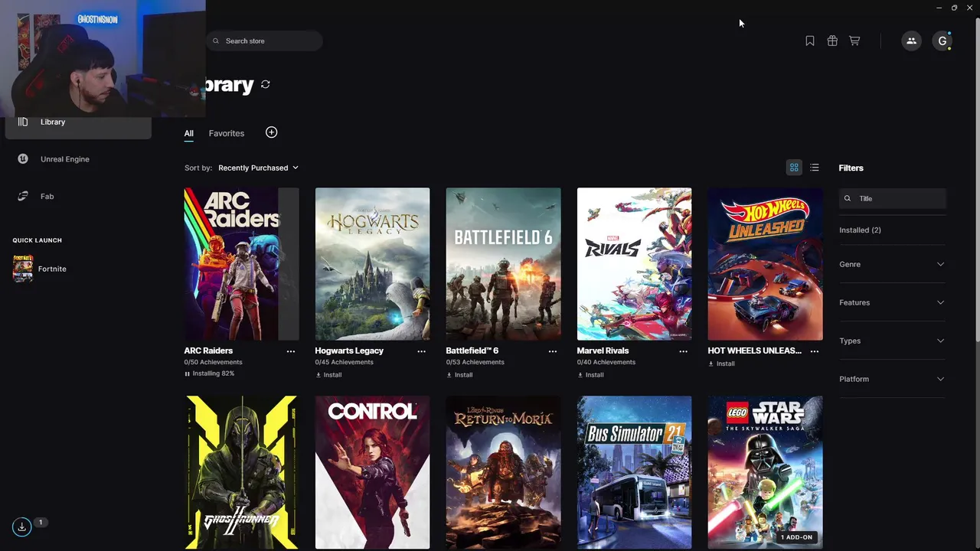Expand the Platform filter

892,379
